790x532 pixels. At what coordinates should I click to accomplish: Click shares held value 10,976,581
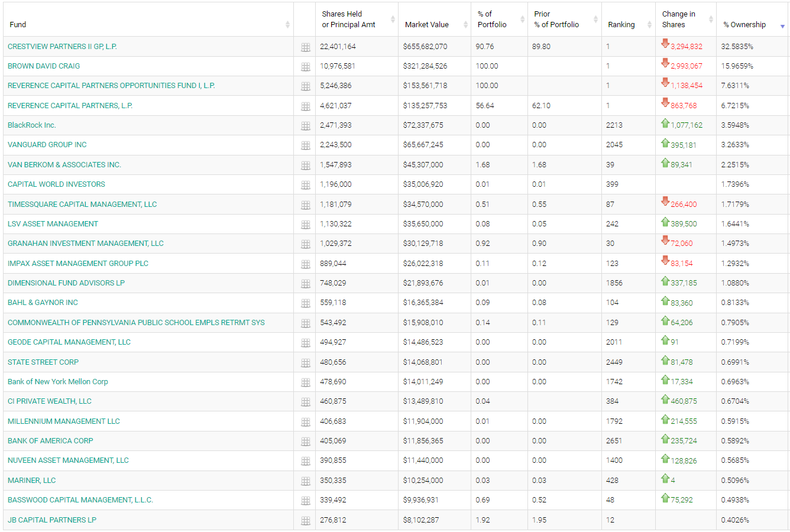coord(338,66)
